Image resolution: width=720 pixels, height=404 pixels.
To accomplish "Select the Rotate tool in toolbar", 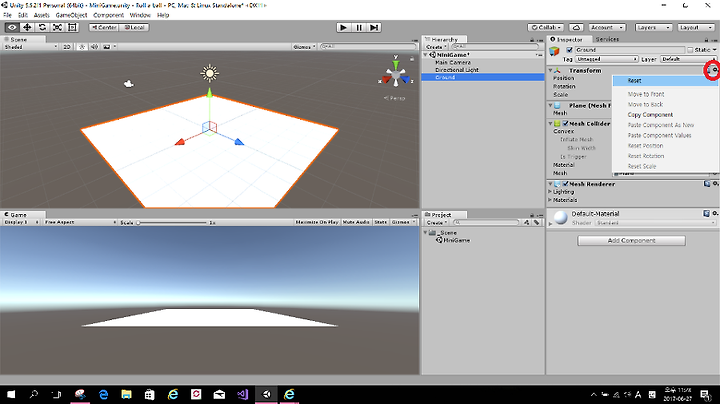I will (42, 28).
